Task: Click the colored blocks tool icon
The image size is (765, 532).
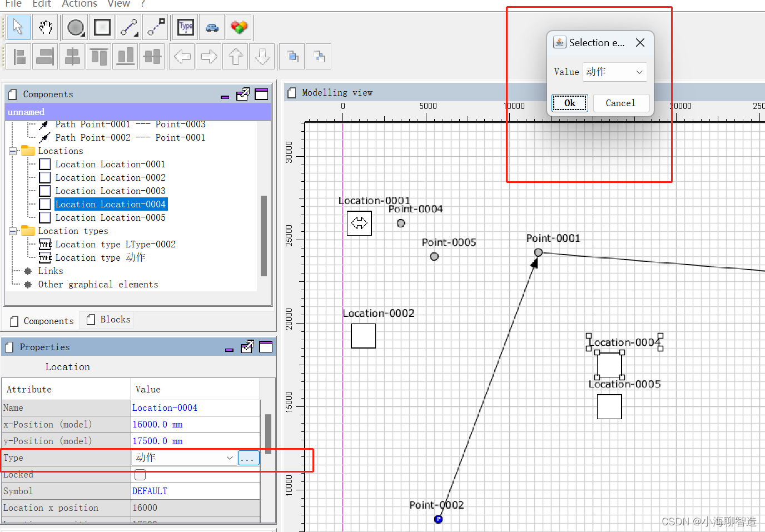Action: (x=239, y=27)
